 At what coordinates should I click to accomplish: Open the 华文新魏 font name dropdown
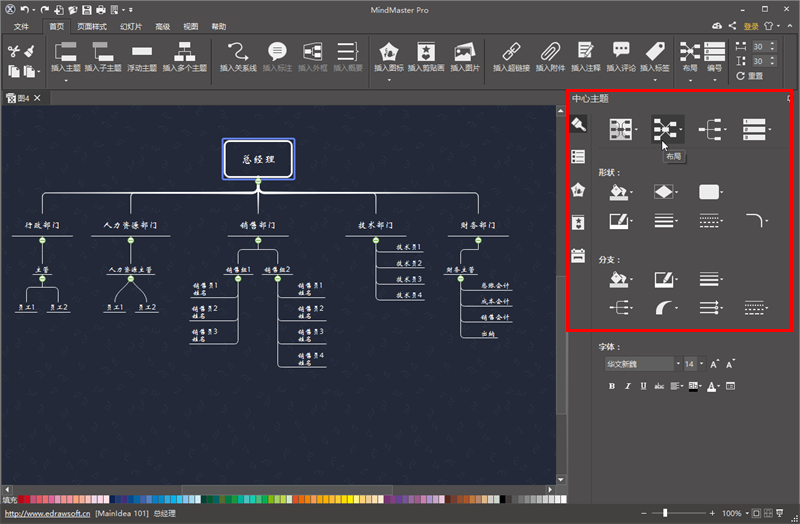pyautogui.click(x=678, y=364)
